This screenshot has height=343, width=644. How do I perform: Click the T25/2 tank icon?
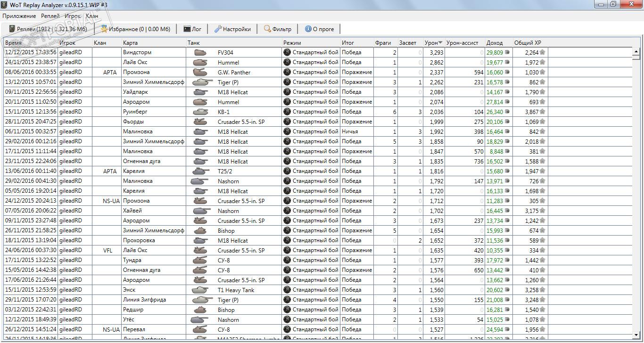point(201,171)
